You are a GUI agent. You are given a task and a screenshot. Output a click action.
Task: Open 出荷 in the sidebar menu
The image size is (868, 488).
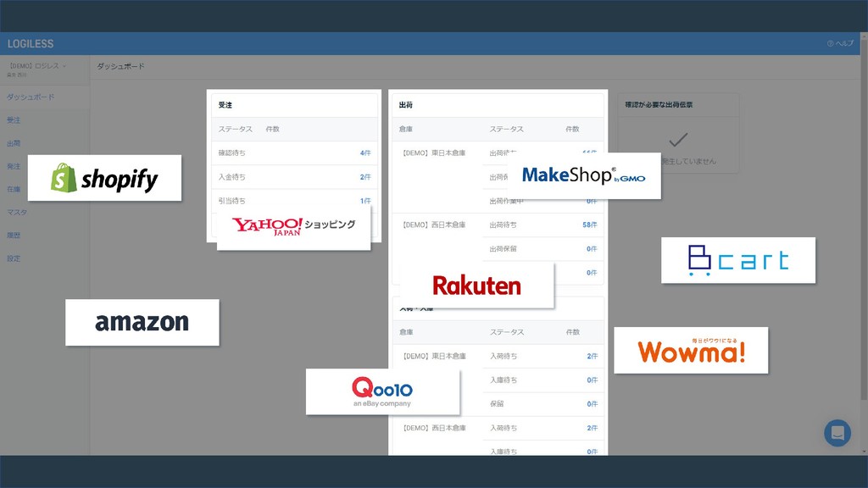[x=14, y=143]
